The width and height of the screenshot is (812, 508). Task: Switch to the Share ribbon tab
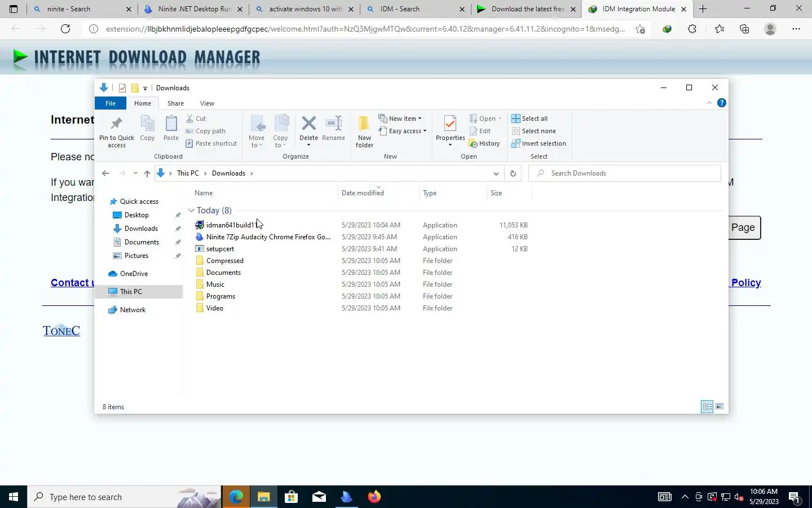[175, 103]
